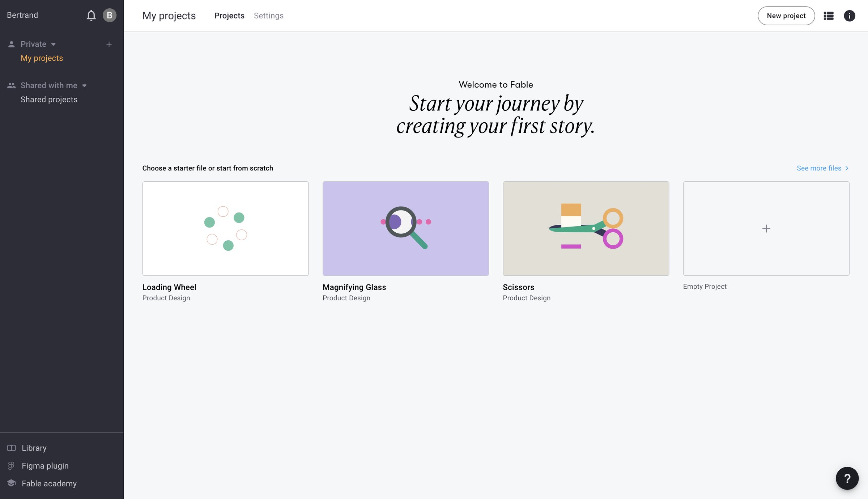Click the Bertrand workspace name
This screenshot has height=499, width=868.
pyautogui.click(x=22, y=15)
